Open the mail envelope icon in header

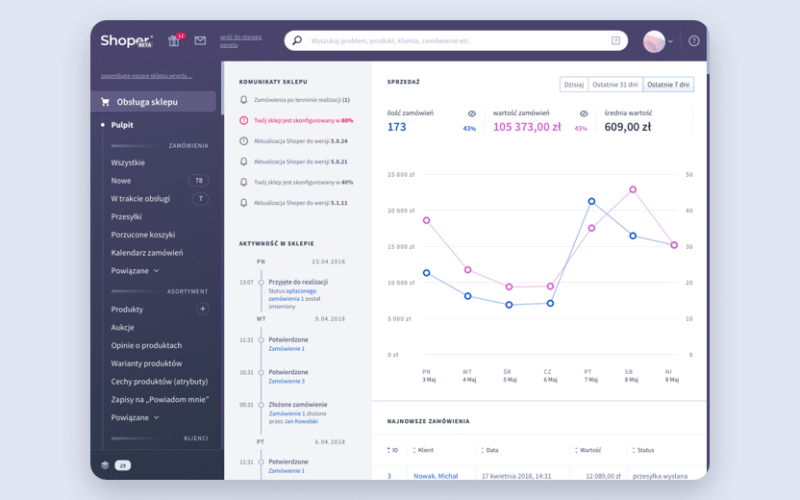tap(200, 41)
